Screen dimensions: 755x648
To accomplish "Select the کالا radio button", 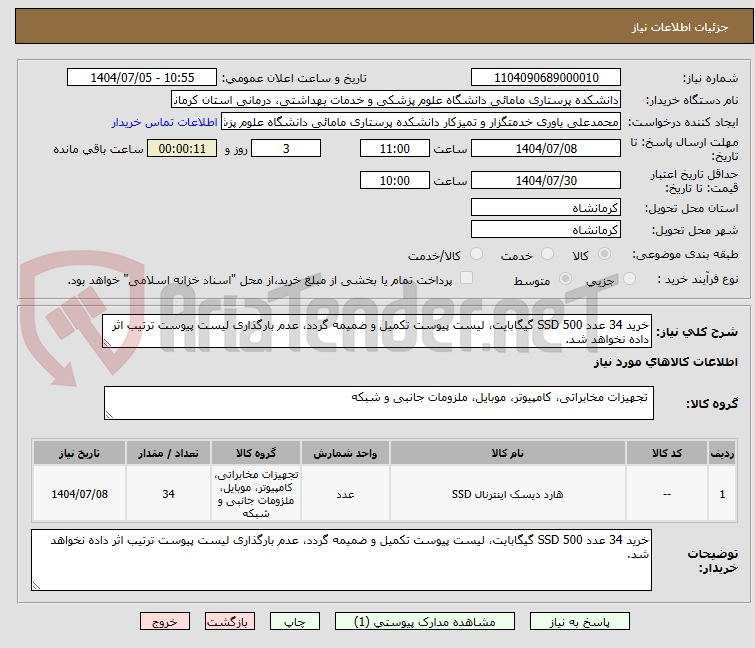I will point(604,254).
